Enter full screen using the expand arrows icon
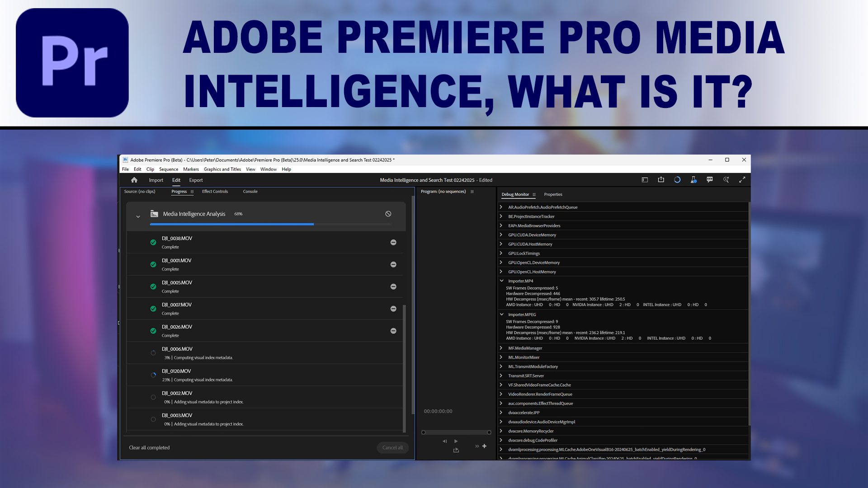Image resolution: width=868 pixels, height=488 pixels. [x=743, y=179]
